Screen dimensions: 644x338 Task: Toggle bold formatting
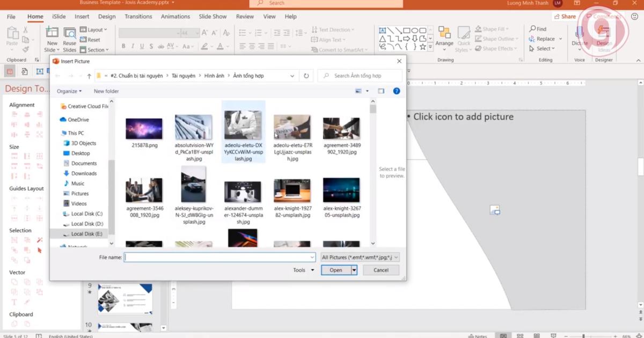coord(124,46)
